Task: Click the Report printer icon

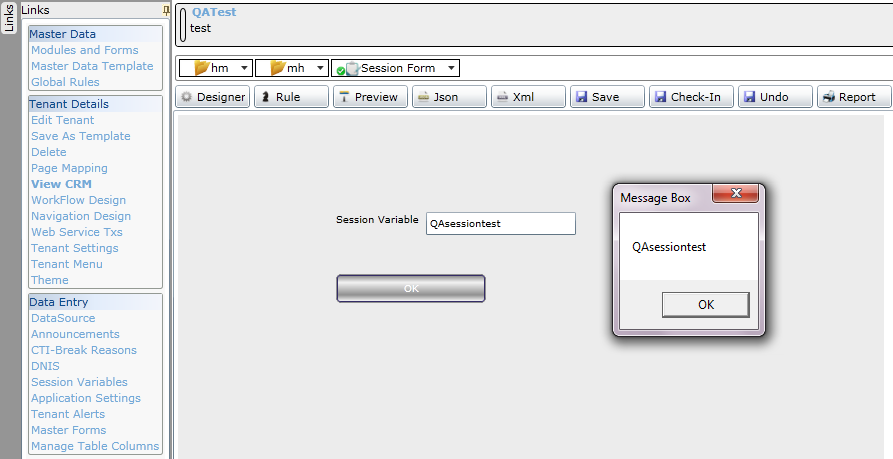Action: 829,97
